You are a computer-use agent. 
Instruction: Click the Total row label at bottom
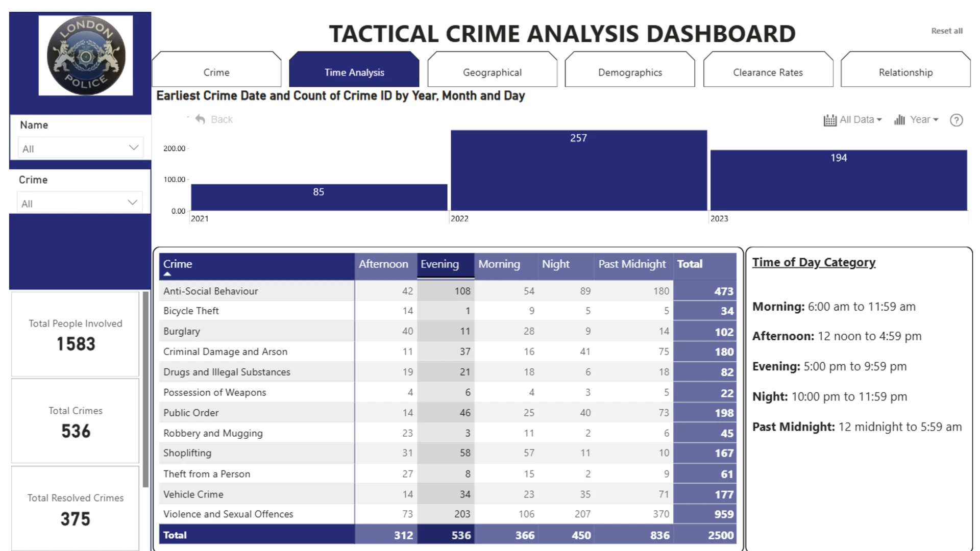pyautogui.click(x=175, y=535)
